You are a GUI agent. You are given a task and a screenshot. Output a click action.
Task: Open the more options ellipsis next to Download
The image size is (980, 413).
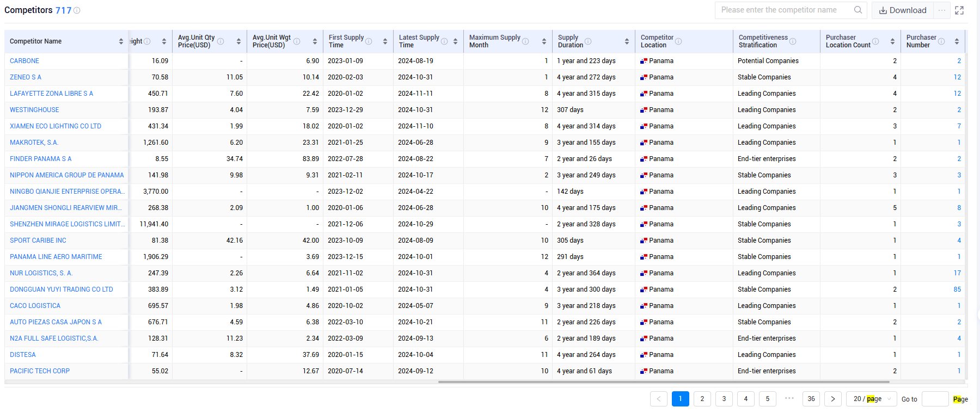coord(942,10)
